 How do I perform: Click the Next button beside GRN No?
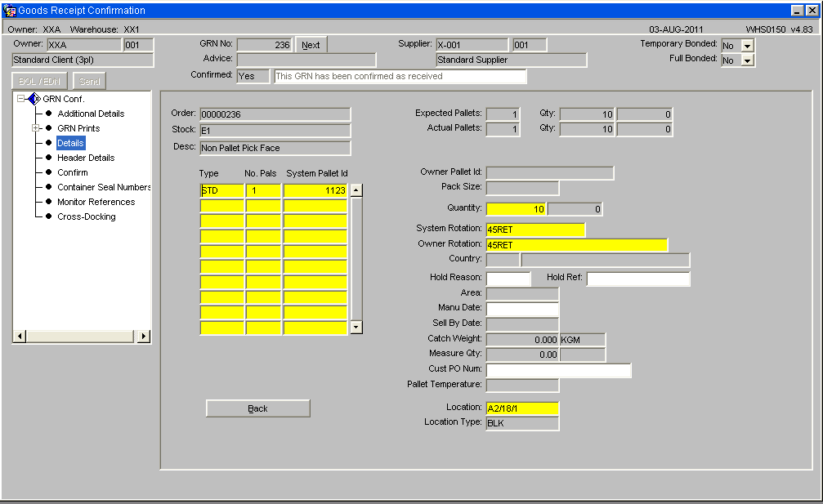311,45
